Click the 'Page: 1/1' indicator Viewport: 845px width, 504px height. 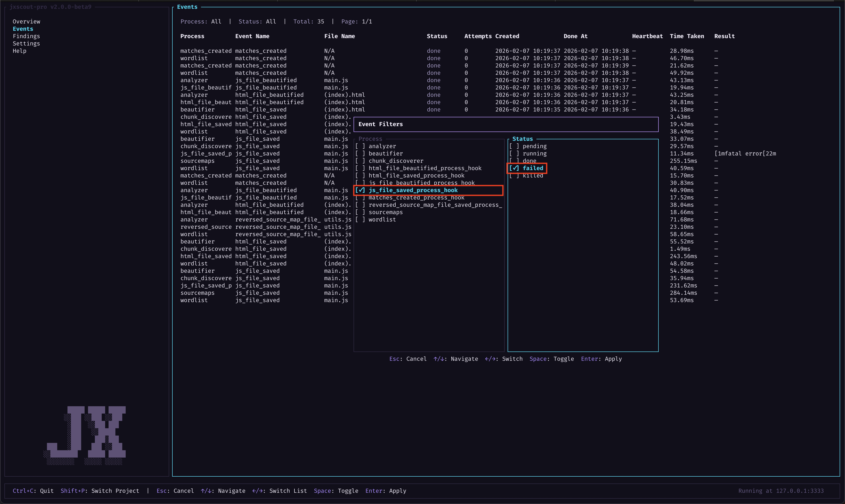(357, 22)
